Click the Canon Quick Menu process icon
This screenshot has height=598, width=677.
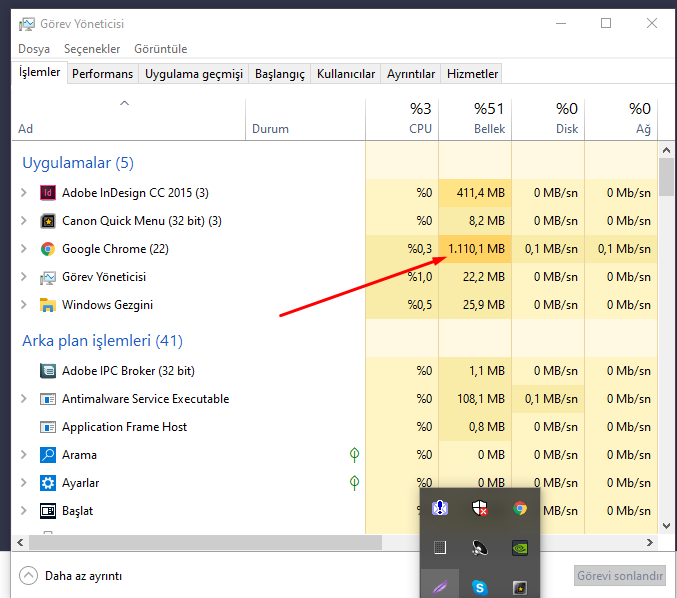coord(48,221)
